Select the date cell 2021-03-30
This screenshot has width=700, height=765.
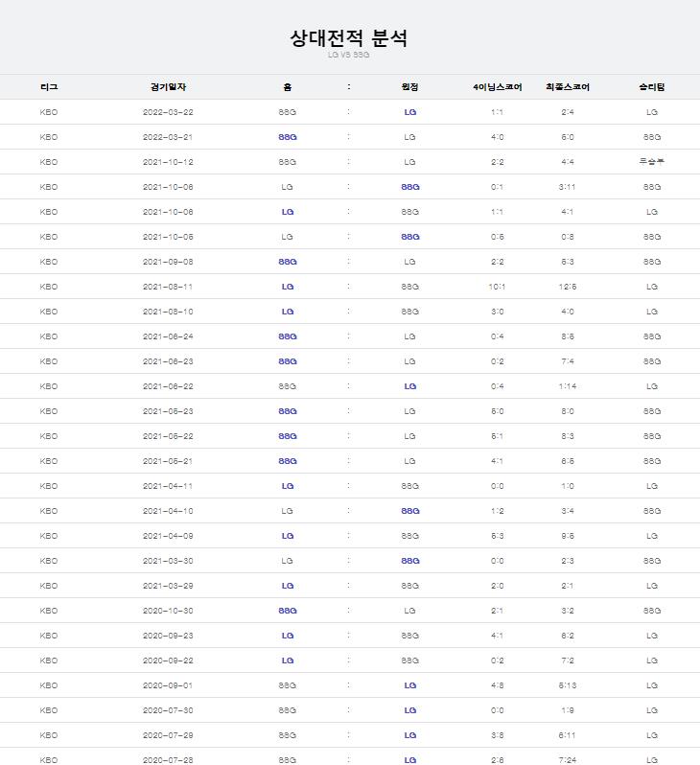[x=168, y=561]
